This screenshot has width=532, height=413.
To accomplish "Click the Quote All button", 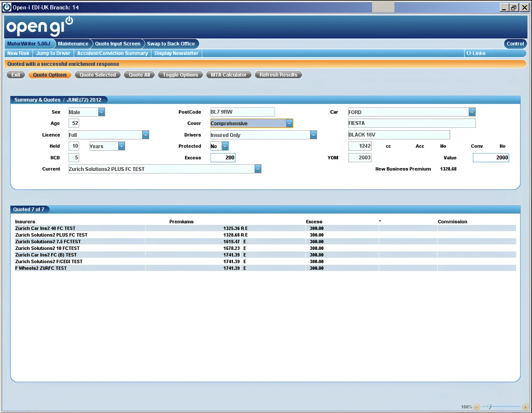I will click(139, 75).
